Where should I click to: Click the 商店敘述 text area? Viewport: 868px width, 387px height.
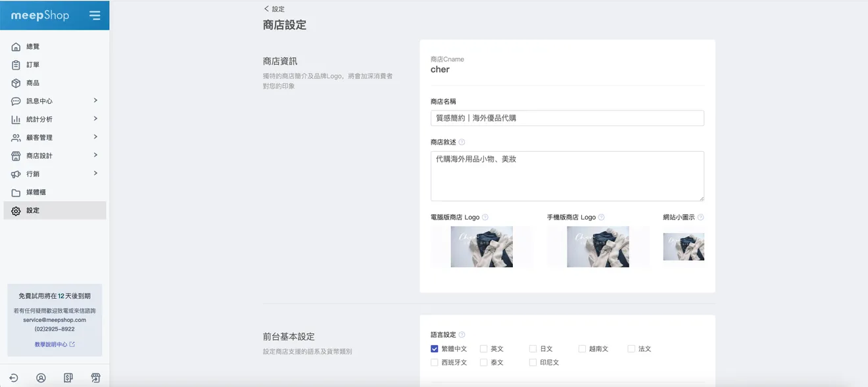pos(567,176)
